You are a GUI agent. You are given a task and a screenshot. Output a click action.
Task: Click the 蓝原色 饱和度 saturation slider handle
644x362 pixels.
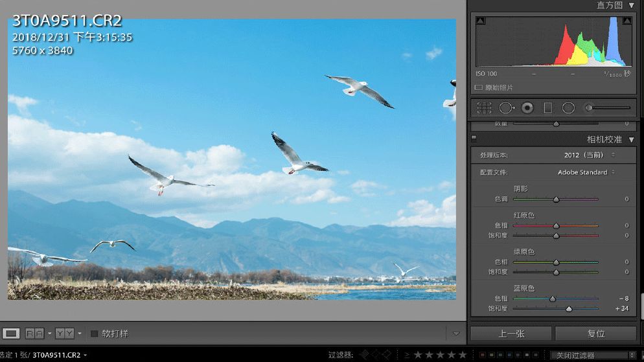tap(569, 309)
